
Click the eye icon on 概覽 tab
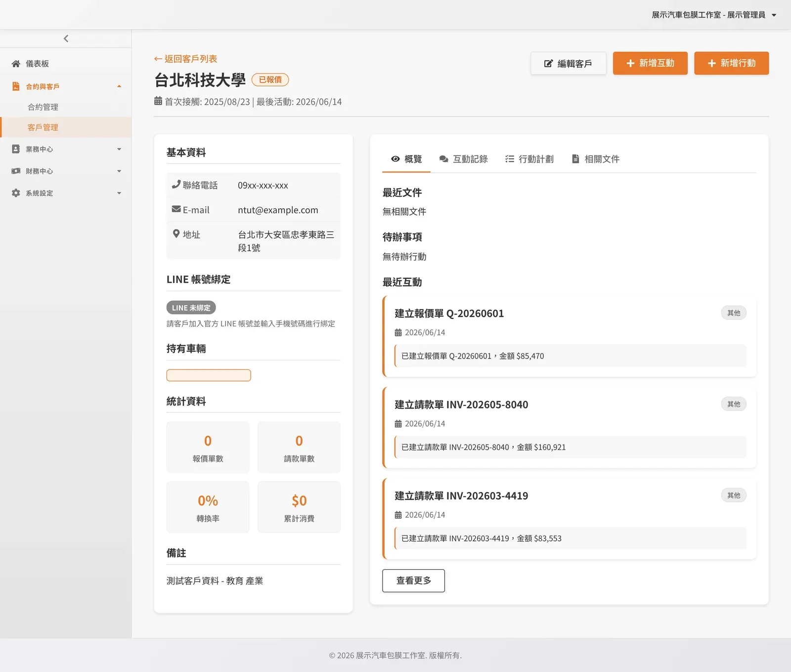[395, 159]
